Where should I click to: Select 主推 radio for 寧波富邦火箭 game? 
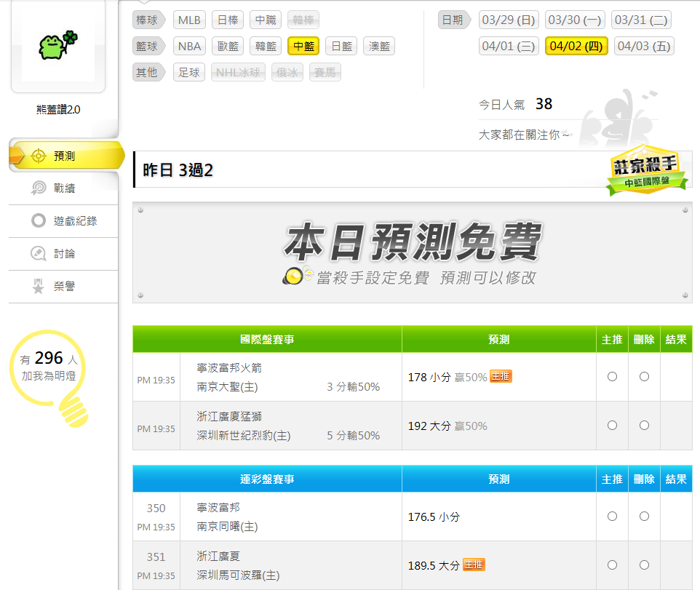pyautogui.click(x=612, y=376)
